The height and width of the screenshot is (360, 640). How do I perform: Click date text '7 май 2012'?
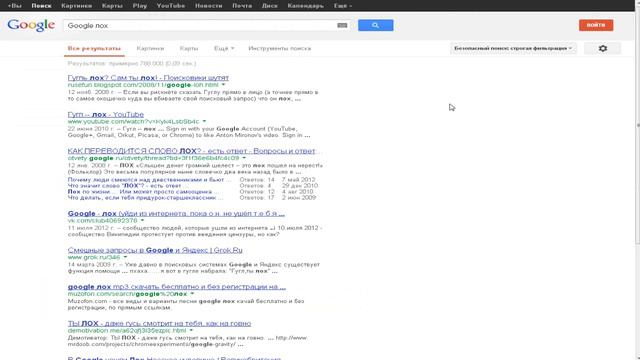point(298,180)
